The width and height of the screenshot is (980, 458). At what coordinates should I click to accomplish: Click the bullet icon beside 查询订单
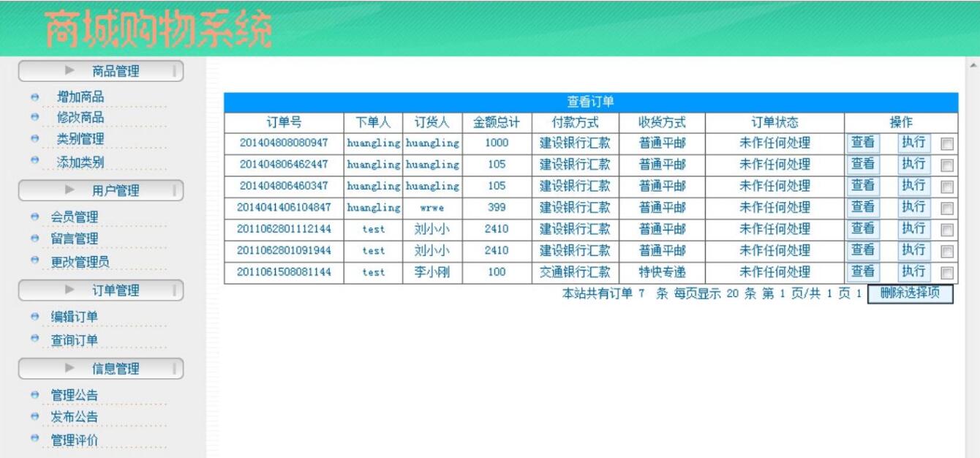(x=34, y=339)
